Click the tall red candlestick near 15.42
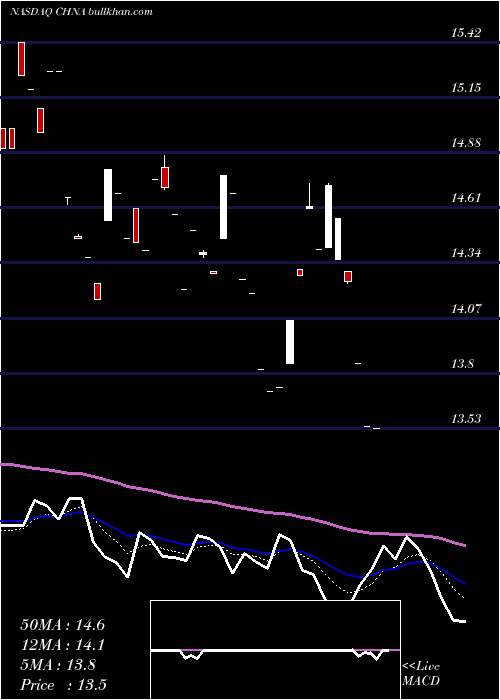The height and width of the screenshot is (700, 500). coord(21,59)
